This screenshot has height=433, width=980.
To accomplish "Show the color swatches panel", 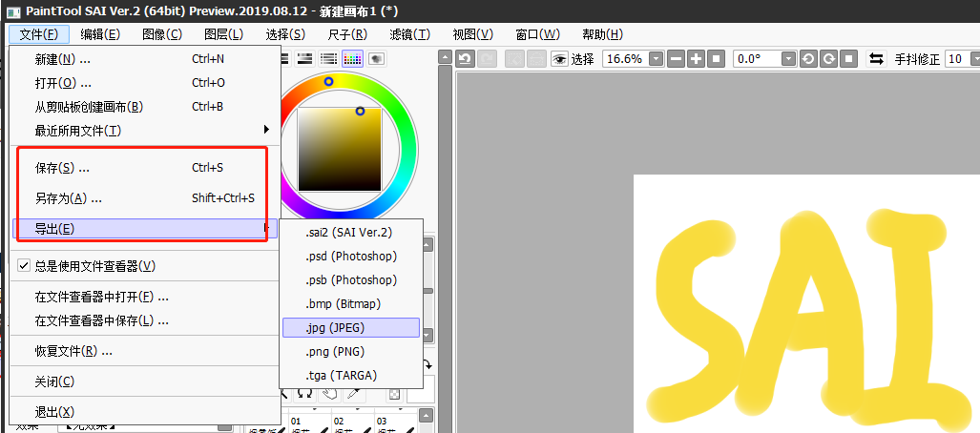I will tap(352, 59).
